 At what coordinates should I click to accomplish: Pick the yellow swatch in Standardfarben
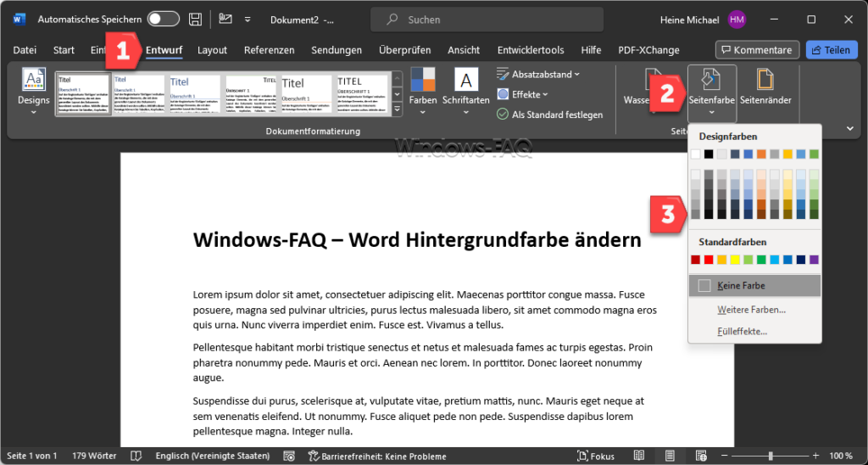click(735, 260)
